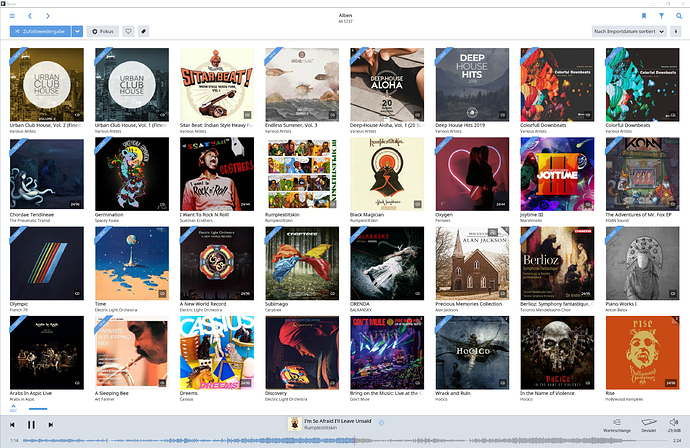Open the Dreems album by Cassius

(217, 353)
